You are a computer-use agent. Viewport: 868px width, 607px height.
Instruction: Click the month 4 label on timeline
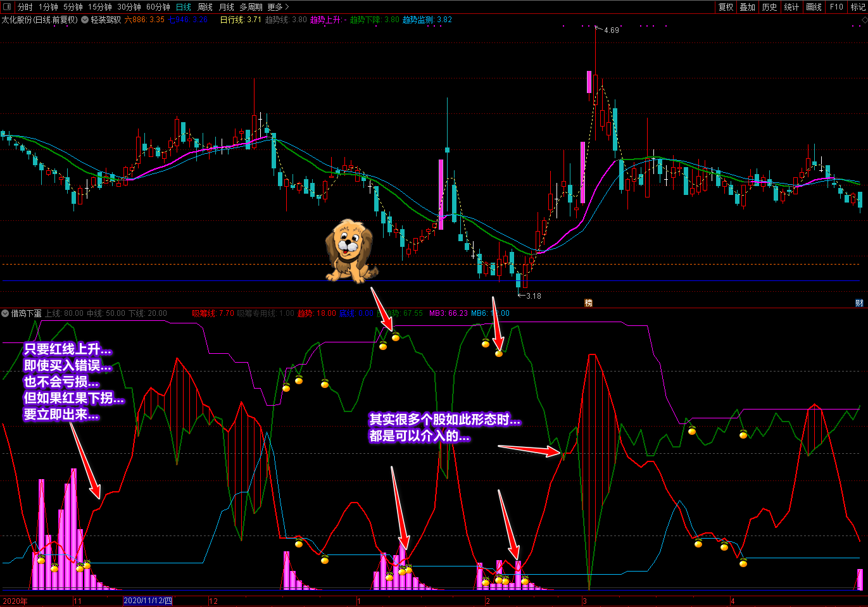coord(733,601)
